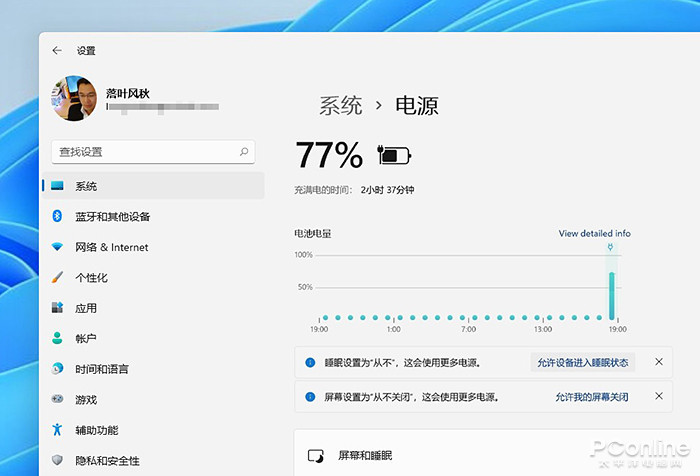Screen dimensions: 700x476
Task: Click the search magnifier icon
Action: tap(243, 152)
